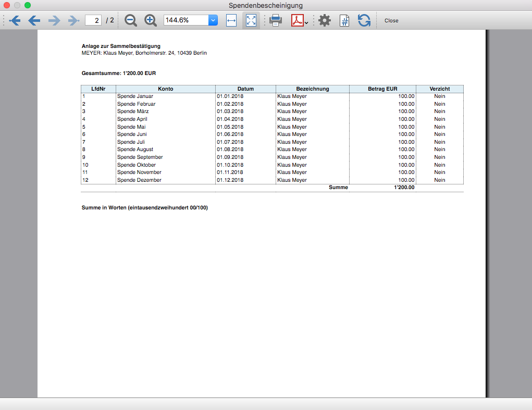This screenshot has width=532, height=410.
Task: Click the zoom out magnifier
Action: (x=131, y=20)
